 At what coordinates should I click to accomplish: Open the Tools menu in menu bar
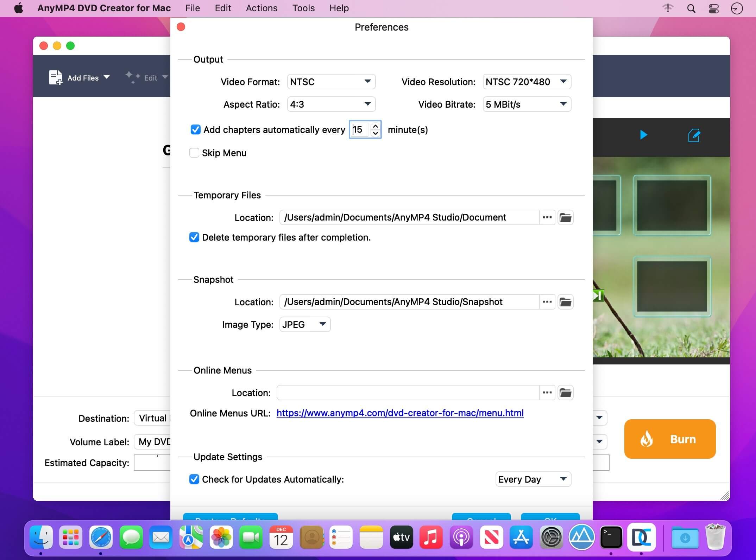pos(303,8)
